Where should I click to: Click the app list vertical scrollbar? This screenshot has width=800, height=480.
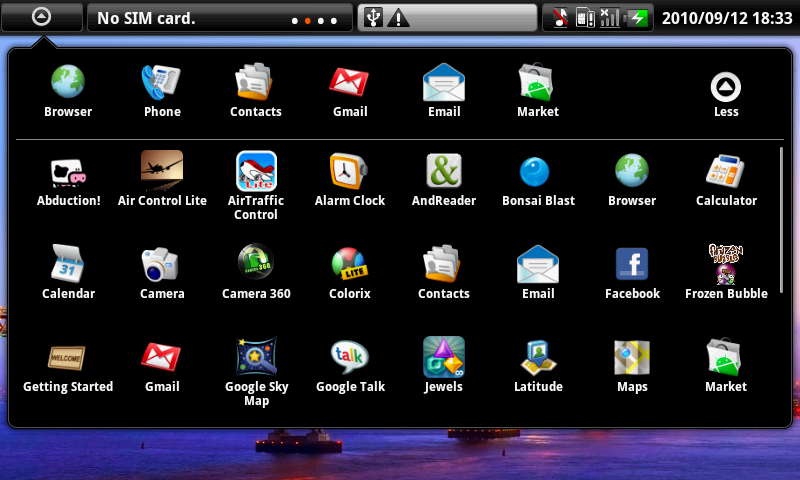(781, 219)
